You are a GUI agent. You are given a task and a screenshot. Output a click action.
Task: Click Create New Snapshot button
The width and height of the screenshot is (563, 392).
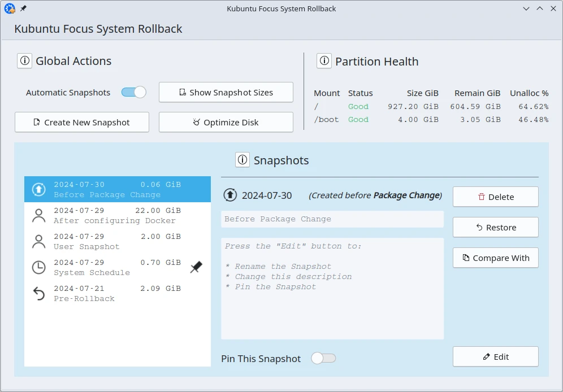click(82, 123)
